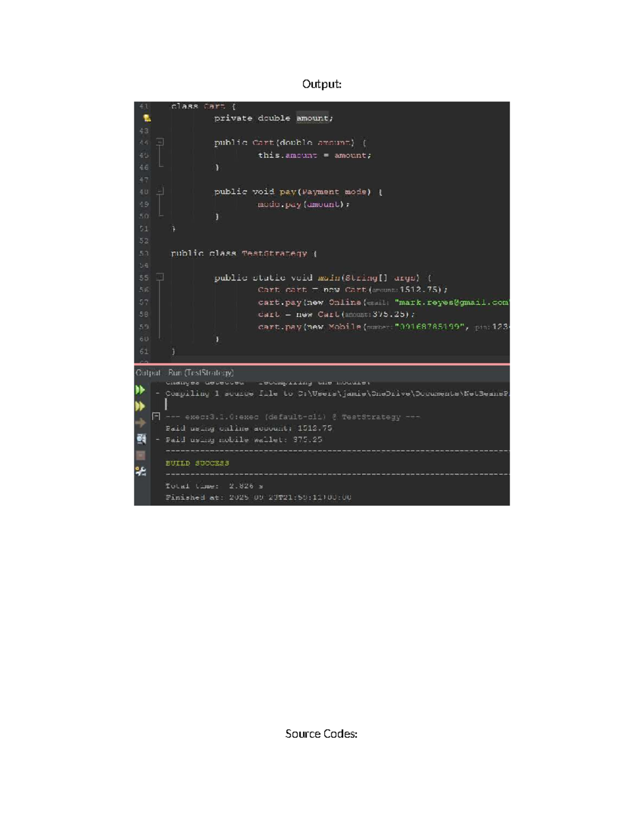Click the TestStrategy class name
Viewport: 644px width, 834px height.
274,253
